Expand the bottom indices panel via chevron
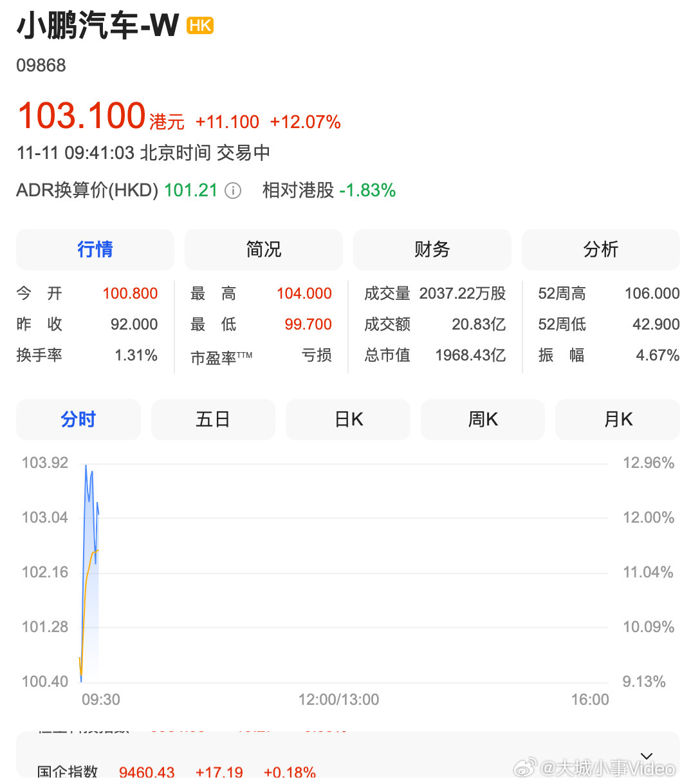The height and width of the screenshot is (784, 682). click(x=646, y=756)
